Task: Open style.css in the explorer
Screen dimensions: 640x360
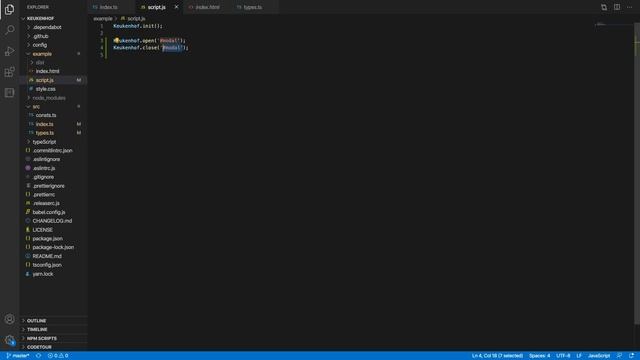Action: tap(45, 89)
